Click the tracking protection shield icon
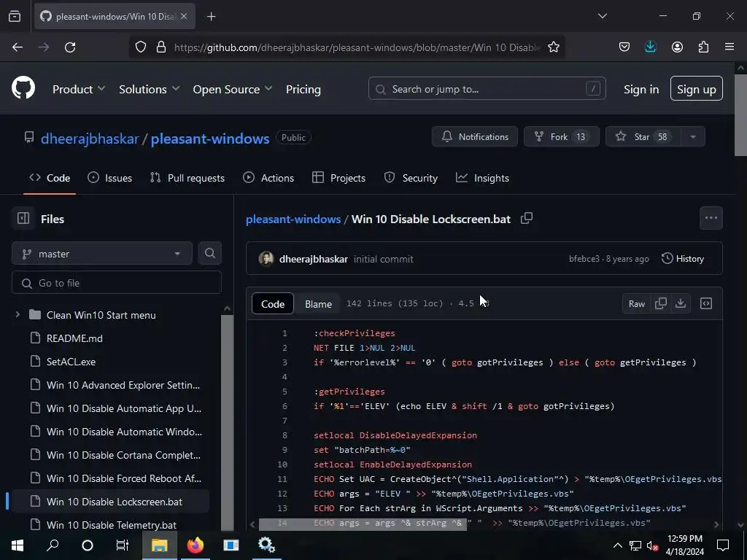The width and height of the screenshot is (747, 560). [x=141, y=47]
